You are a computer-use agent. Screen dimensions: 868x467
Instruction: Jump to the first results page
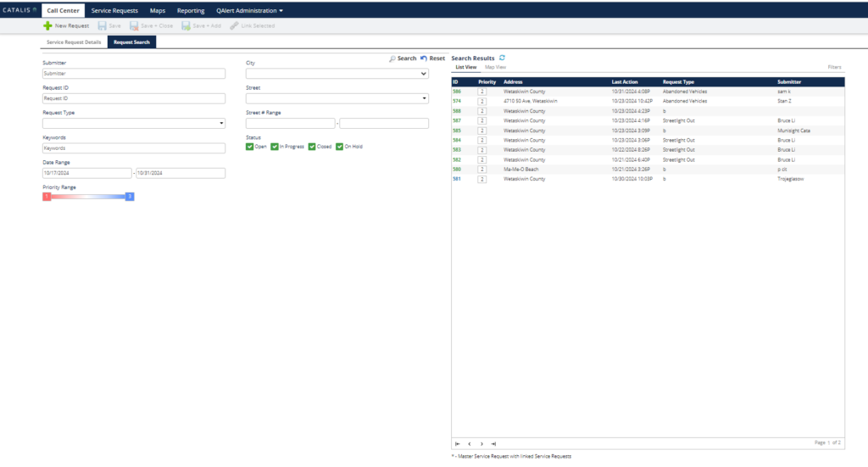[458, 443]
